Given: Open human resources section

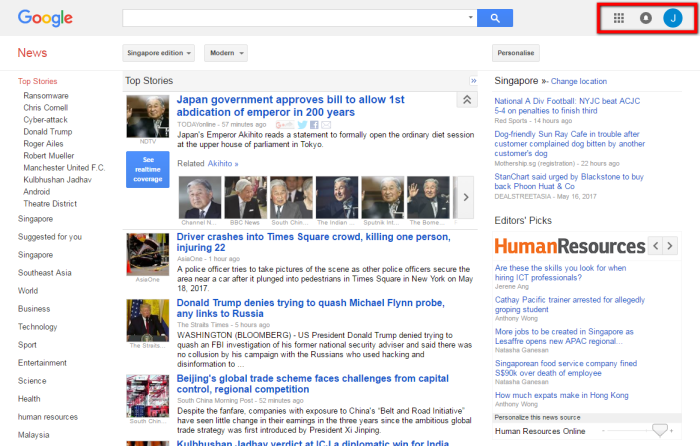Looking at the screenshot, I should [48, 417].
